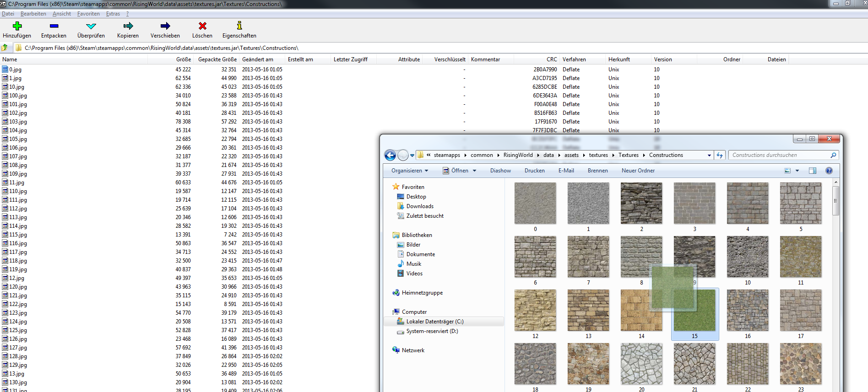This screenshot has height=392, width=868.
Task: Open Eigenschaften info icon
Action: pyautogui.click(x=239, y=26)
